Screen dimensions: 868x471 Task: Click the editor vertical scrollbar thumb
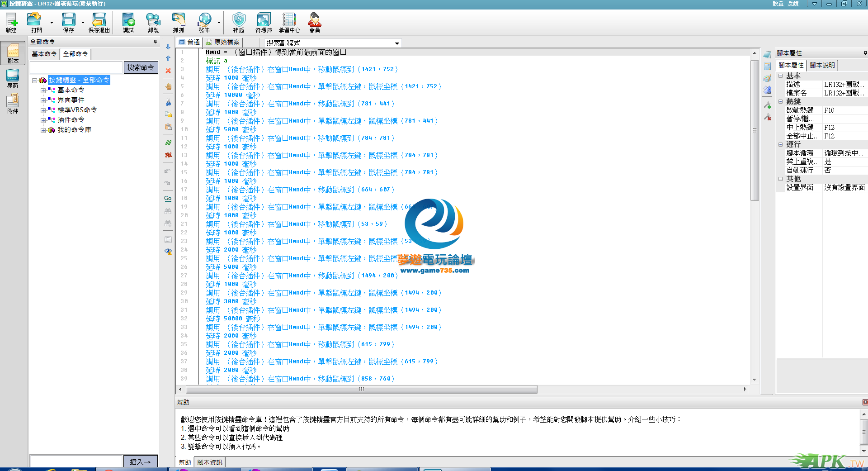[755, 130]
